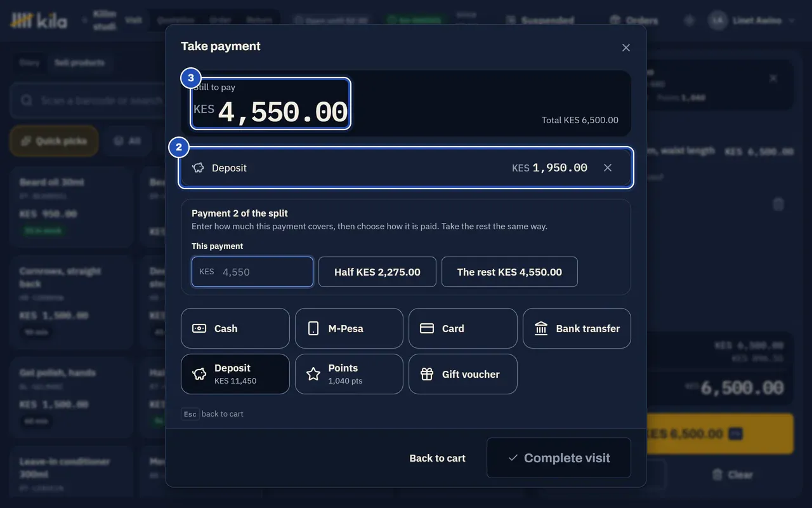Click the Payment 2 of the split heading
This screenshot has width=812, height=508.
coord(240,213)
